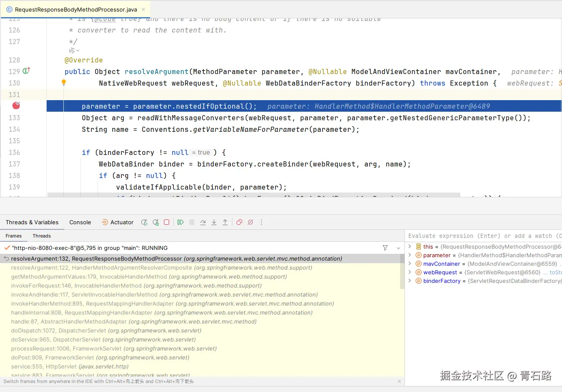Click the Resume Program icon
Image resolution: width=562 pixels, height=392 pixels.
tap(181, 222)
